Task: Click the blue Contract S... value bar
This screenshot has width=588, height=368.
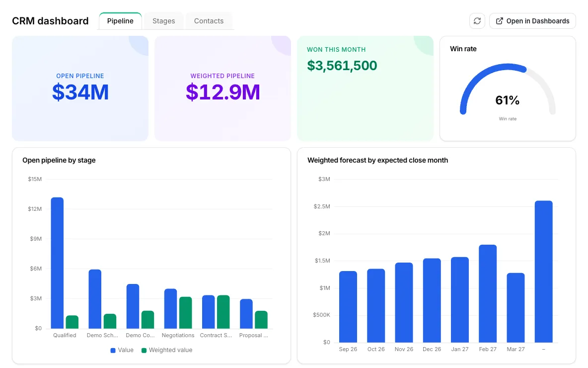Action: 209,312
